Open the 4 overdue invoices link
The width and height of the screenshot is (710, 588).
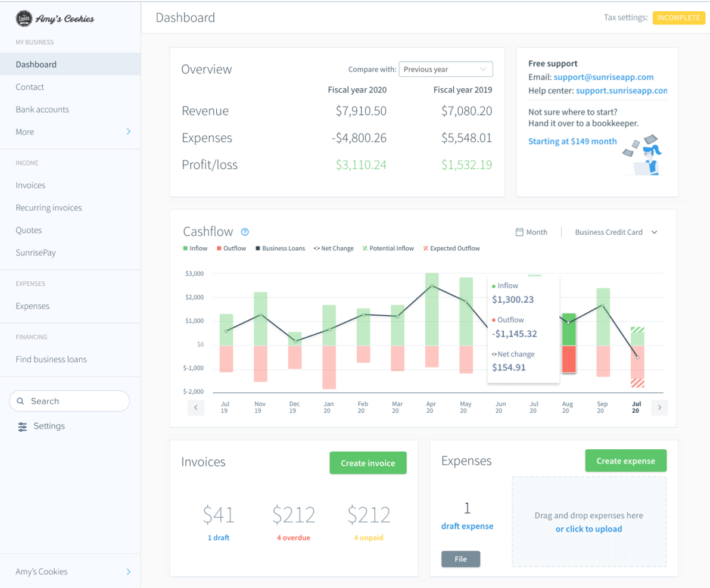point(293,537)
